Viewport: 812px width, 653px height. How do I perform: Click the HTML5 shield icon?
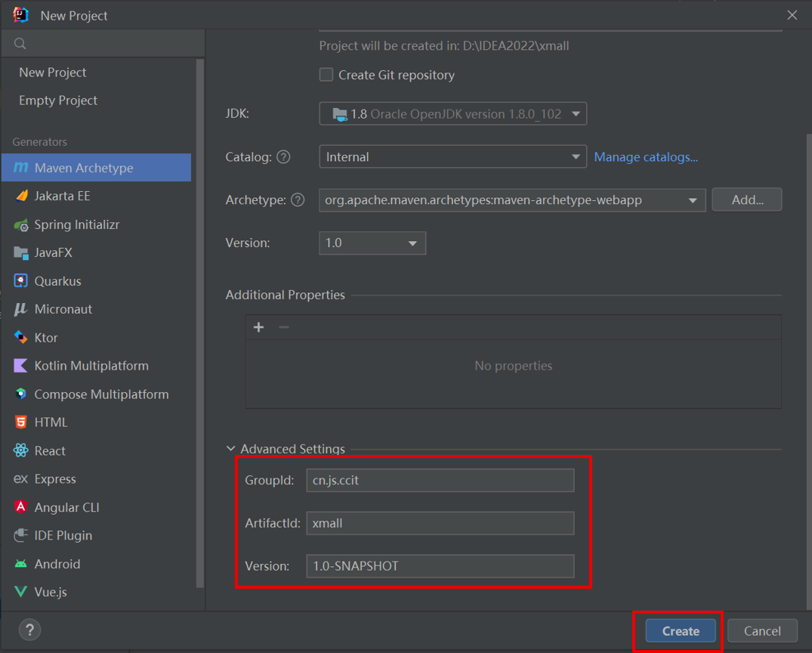tap(20, 422)
